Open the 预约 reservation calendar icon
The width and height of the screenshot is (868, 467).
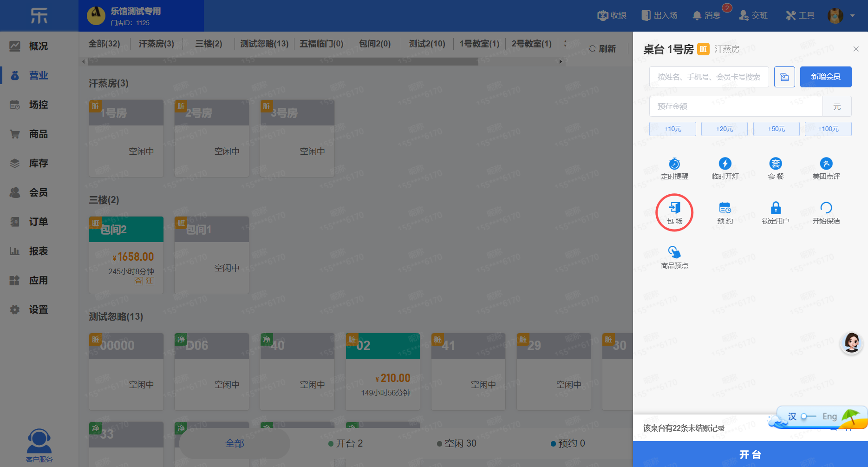(x=725, y=208)
